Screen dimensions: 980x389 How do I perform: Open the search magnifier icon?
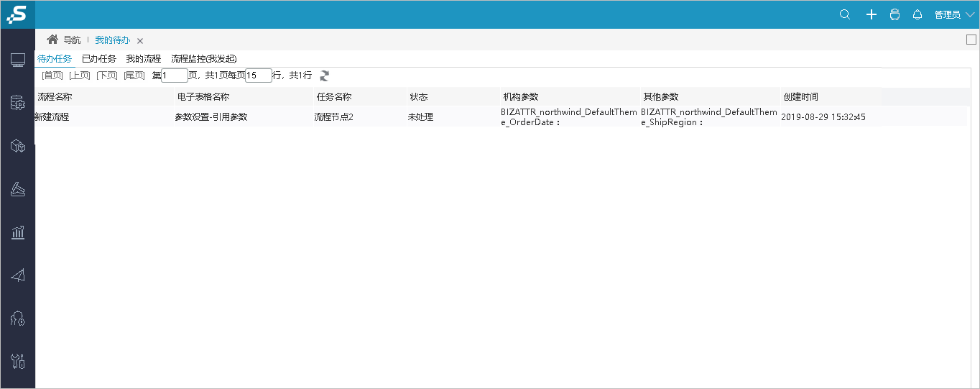tap(845, 14)
